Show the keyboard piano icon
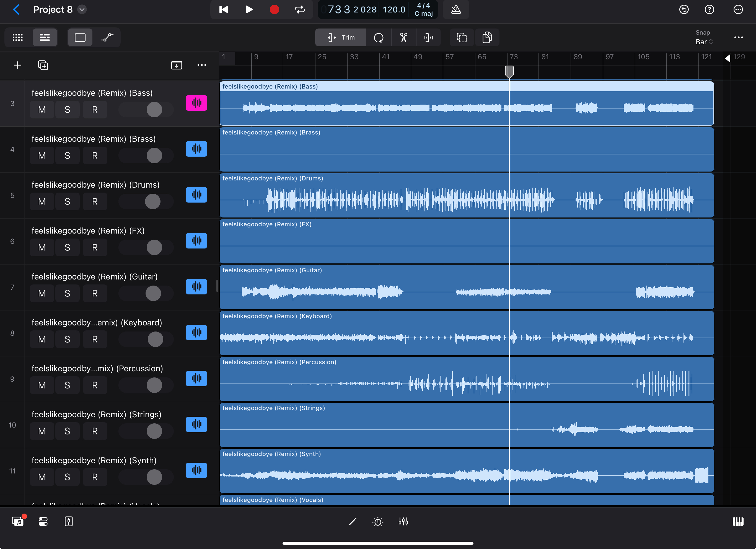This screenshot has width=756, height=549. (x=738, y=521)
